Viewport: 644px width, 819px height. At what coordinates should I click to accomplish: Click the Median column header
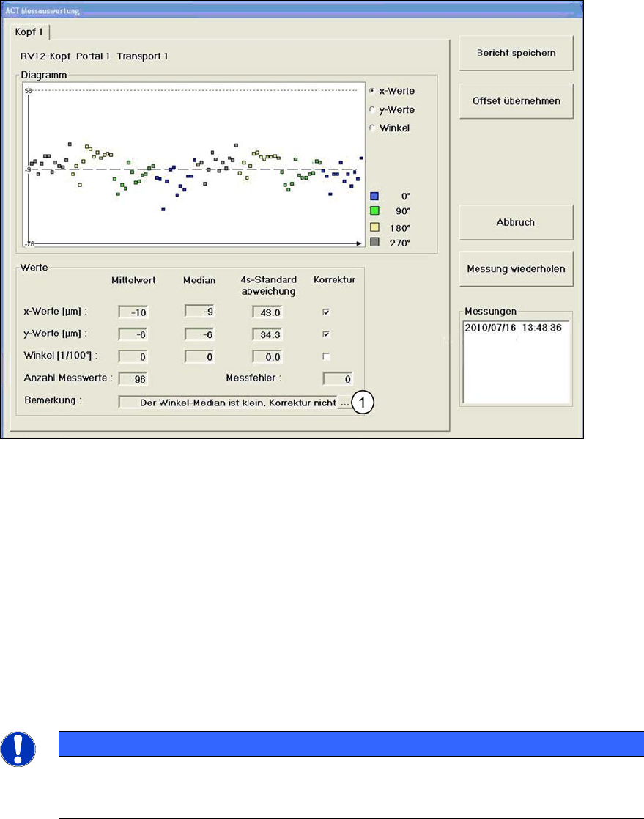click(x=199, y=281)
